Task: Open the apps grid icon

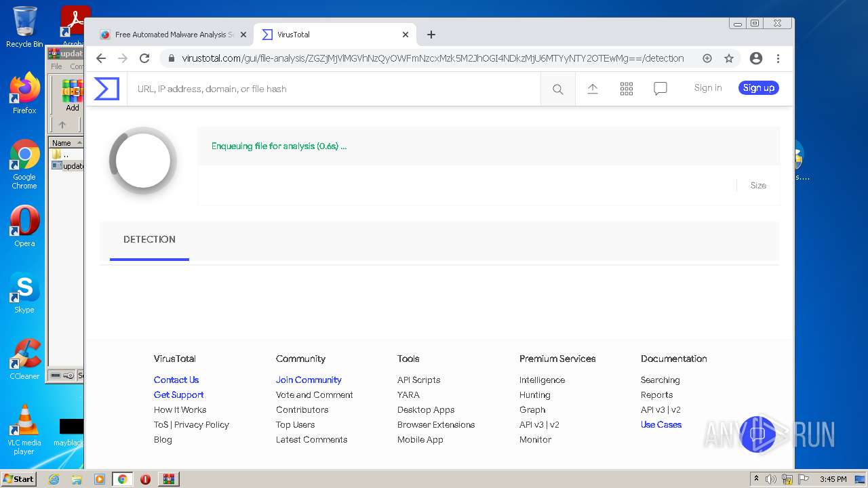Action: (x=627, y=89)
